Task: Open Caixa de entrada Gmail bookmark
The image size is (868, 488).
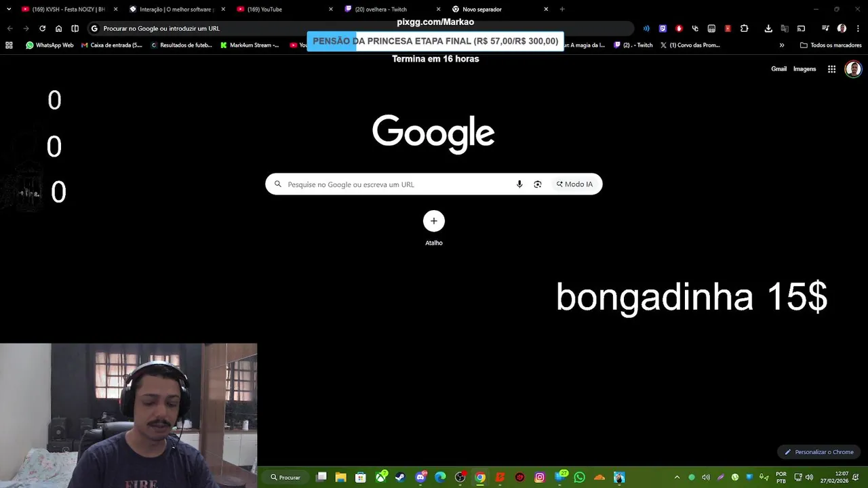Action: (112, 45)
